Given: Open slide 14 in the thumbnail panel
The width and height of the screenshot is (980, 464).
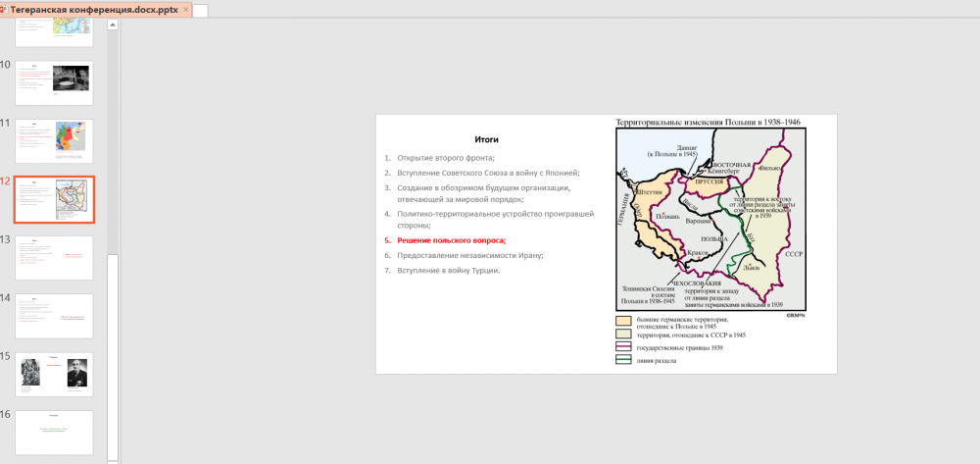Looking at the screenshot, I should [x=54, y=316].
